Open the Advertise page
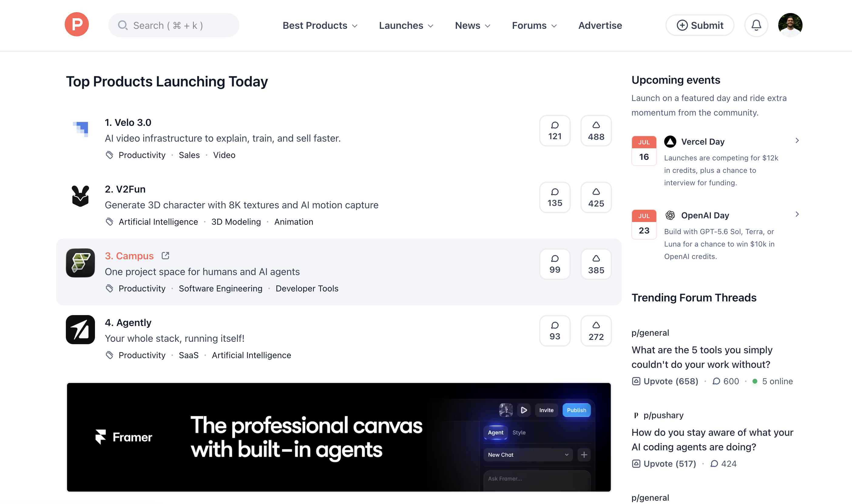The width and height of the screenshot is (852, 504). 600,25
